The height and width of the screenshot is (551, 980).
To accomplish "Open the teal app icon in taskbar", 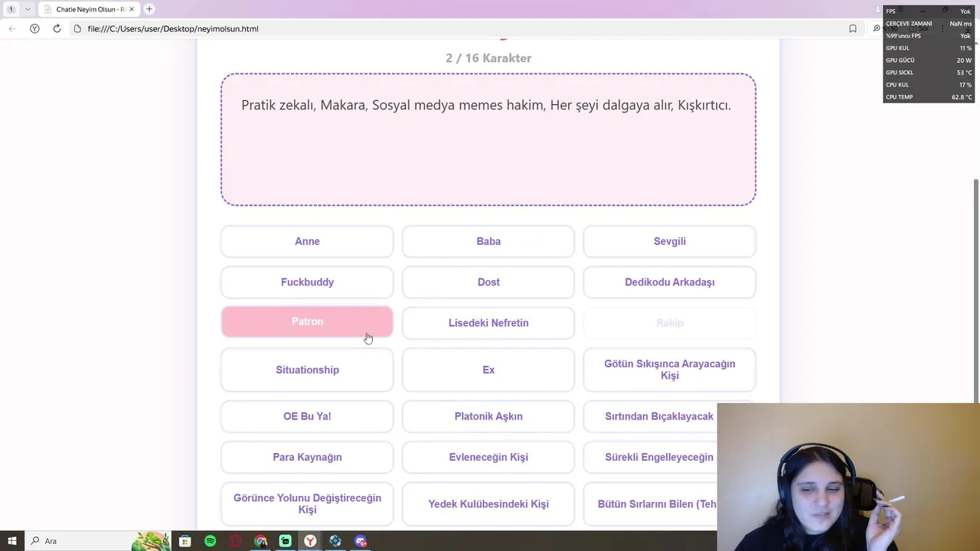I will coord(285,541).
